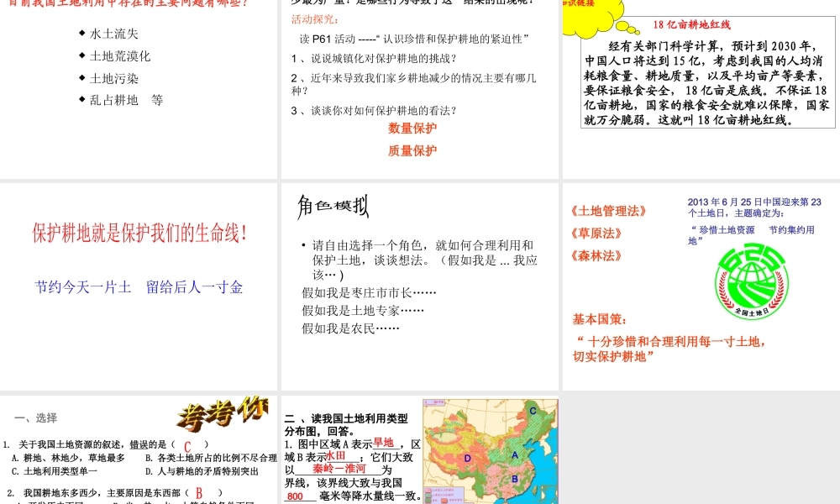
Task: Click the red answer 水田
Action: [x=336, y=456]
